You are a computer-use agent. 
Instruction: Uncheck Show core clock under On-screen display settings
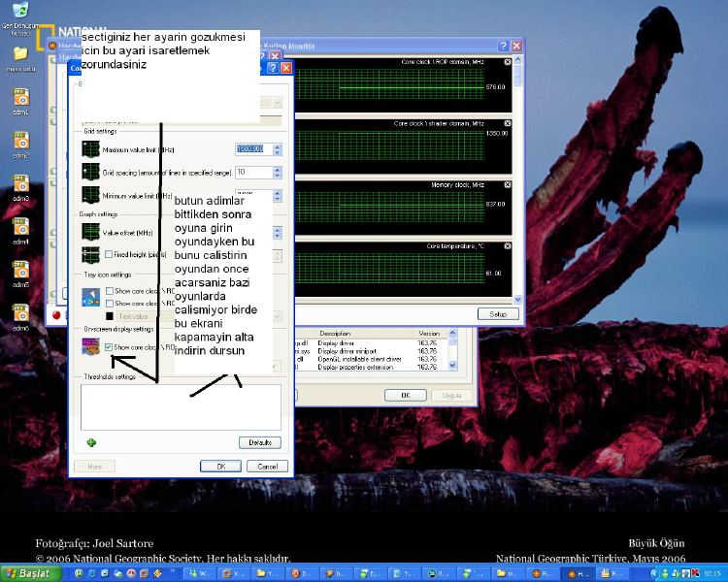pyautogui.click(x=109, y=347)
